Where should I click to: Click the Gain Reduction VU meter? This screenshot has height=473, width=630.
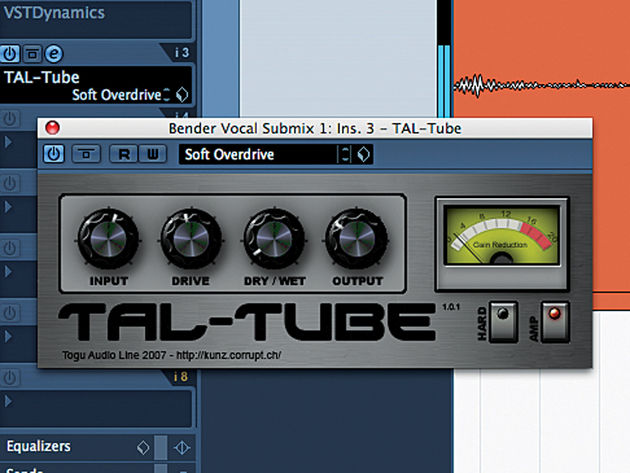[502, 236]
